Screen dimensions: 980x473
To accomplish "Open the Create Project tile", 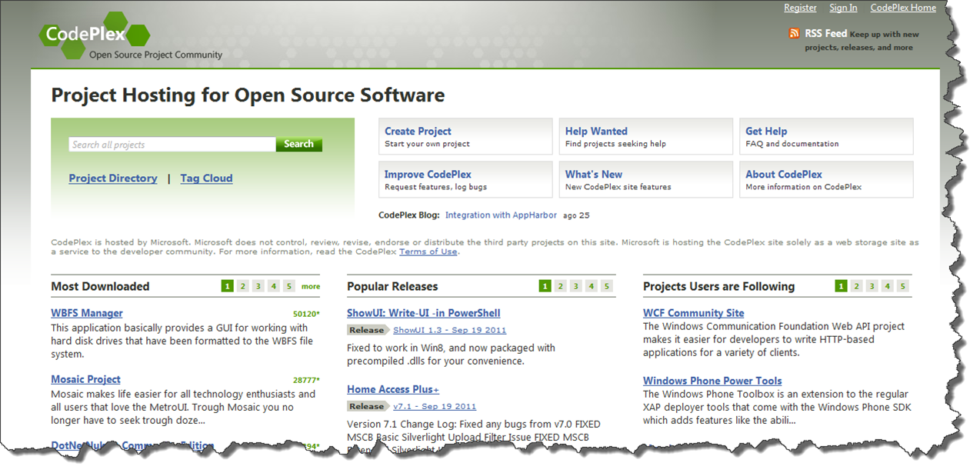I will coord(465,137).
